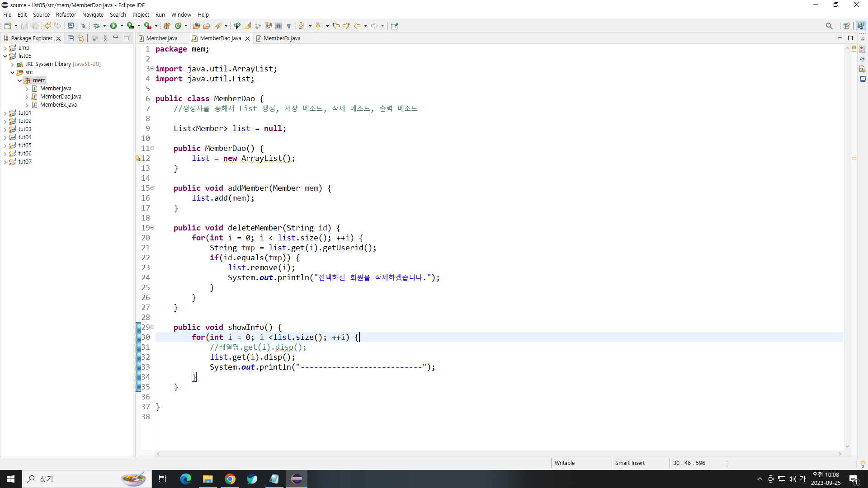Open the Declaration side view icon
This screenshot has height=488, width=868.
coord(863,69)
